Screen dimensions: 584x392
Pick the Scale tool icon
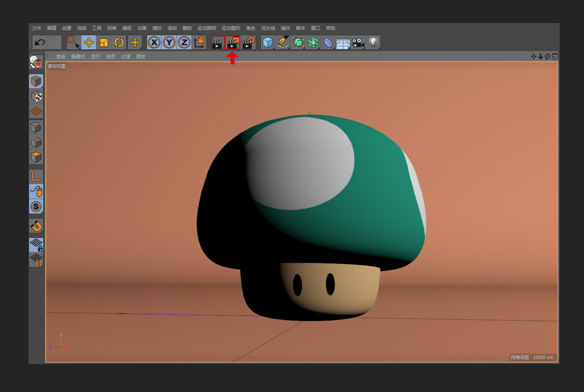click(104, 43)
